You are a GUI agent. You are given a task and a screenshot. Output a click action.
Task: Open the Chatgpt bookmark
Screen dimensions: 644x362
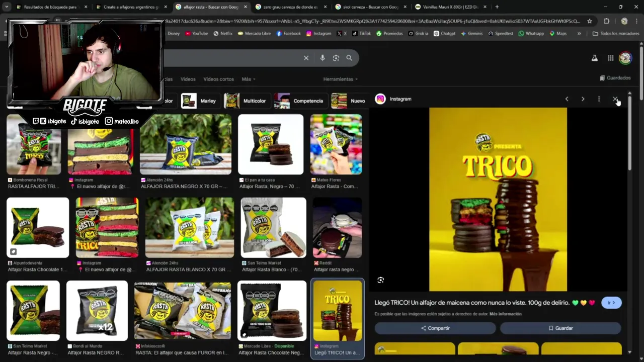[x=444, y=33]
